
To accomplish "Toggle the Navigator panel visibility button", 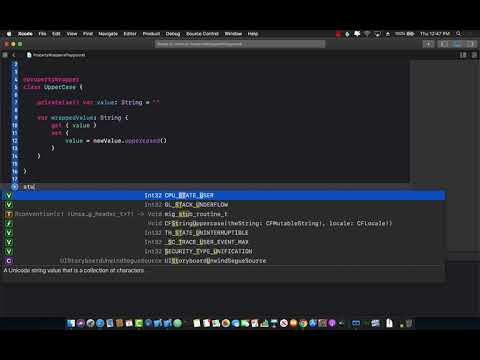I will 443,44.
